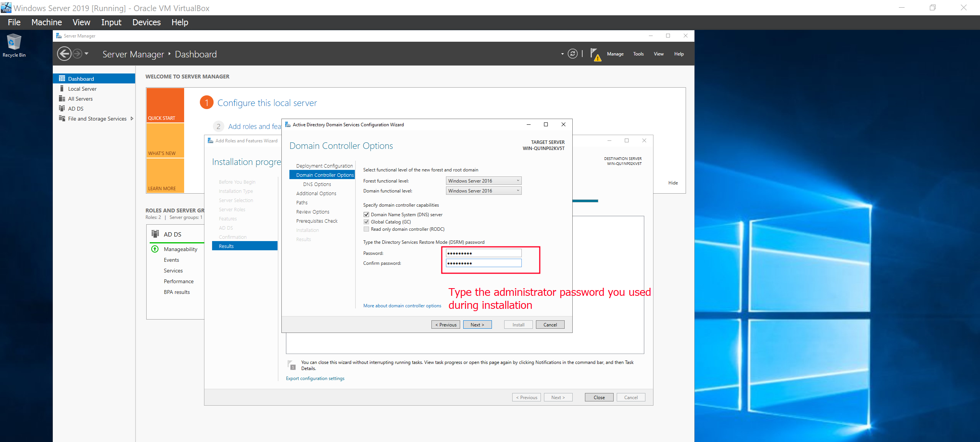The image size is (980, 442).
Task: Click the Server Manager back arrow
Action: (64, 54)
